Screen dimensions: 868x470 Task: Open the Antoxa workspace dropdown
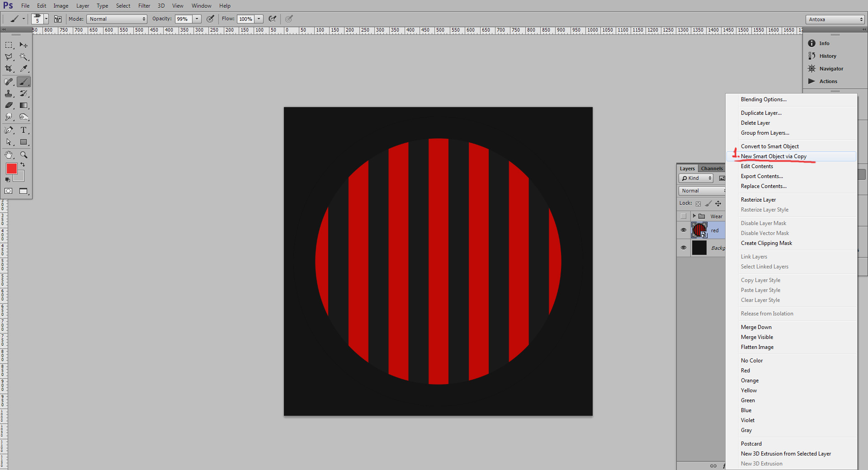point(835,19)
